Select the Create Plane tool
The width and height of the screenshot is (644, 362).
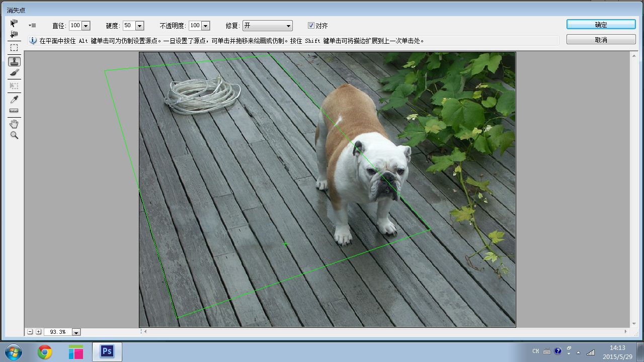14,35
